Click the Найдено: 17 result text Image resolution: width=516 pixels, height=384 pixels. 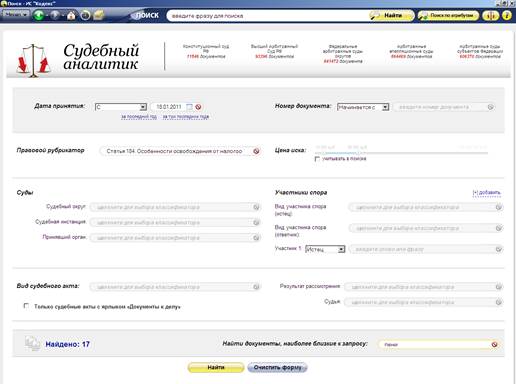point(68,344)
